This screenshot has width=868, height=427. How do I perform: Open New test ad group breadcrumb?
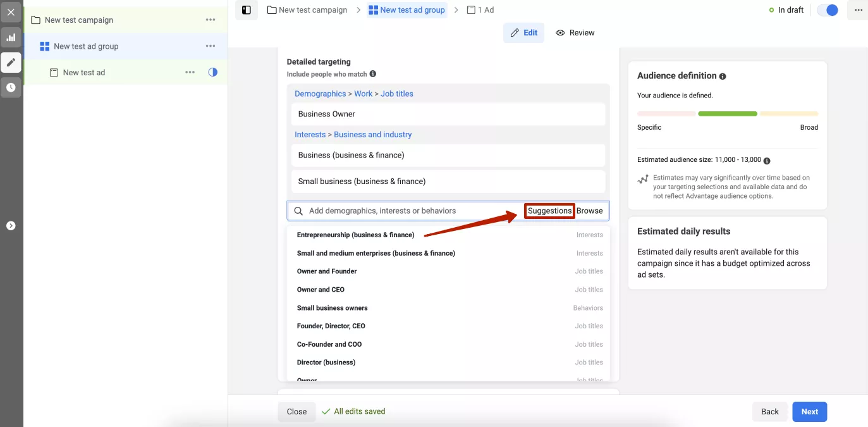pos(407,10)
